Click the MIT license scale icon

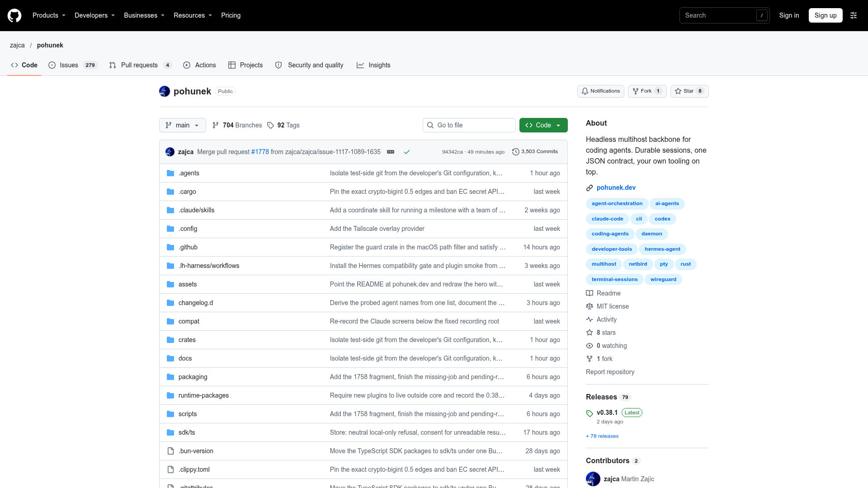[590, 306]
